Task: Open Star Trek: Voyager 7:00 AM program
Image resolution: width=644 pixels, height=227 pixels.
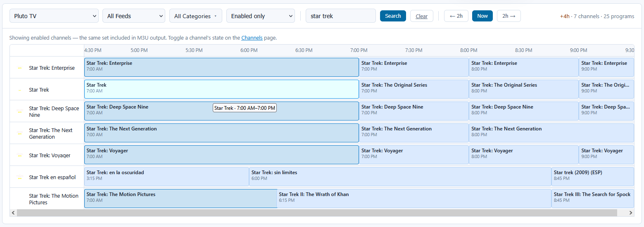Action: pyautogui.click(x=221, y=155)
